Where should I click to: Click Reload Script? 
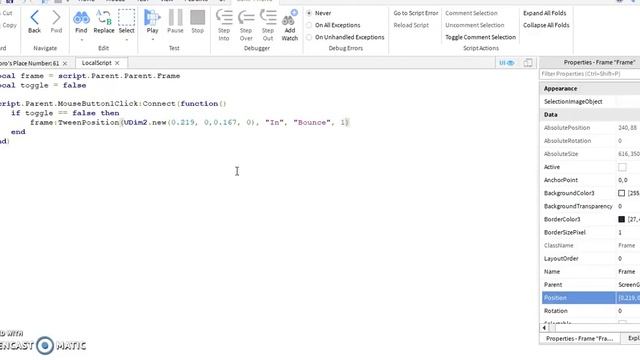click(x=411, y=25)
